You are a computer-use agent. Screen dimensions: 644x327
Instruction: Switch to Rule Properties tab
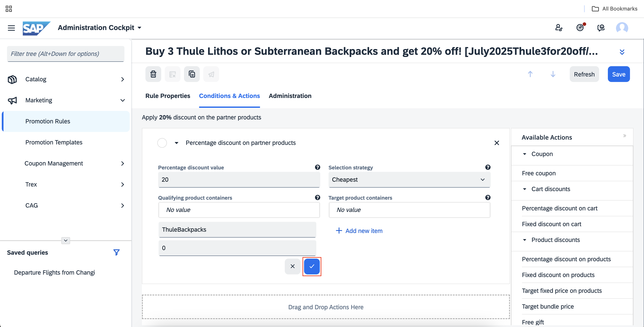168,96
